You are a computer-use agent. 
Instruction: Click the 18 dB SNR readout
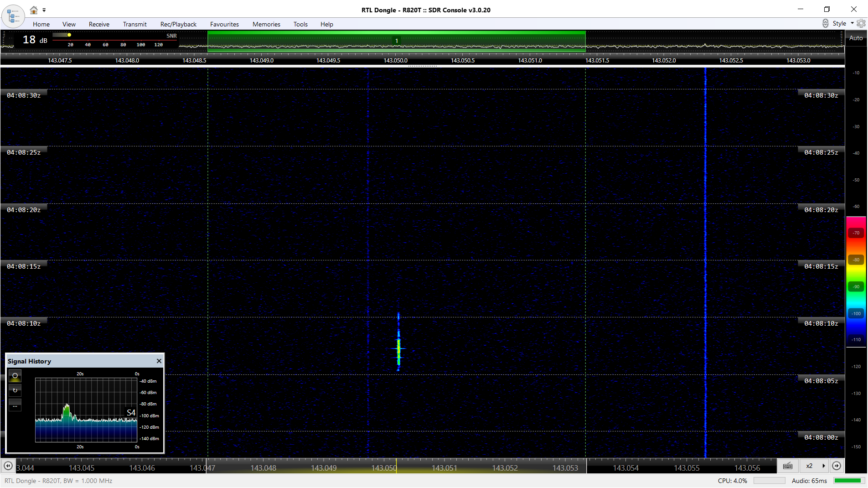pyautogui.click(x=35, y=40)
